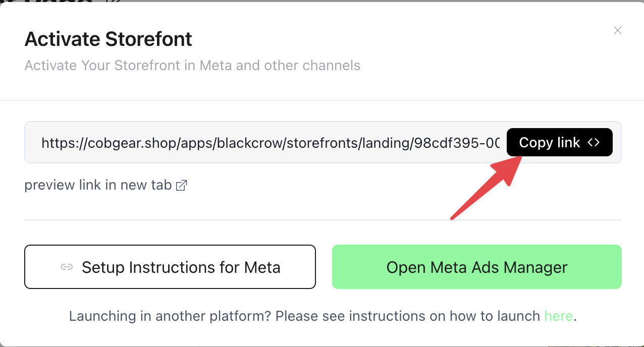644x347 pixels.
Task: Open preview link in new tab
Action: click(x=98, y=185)
